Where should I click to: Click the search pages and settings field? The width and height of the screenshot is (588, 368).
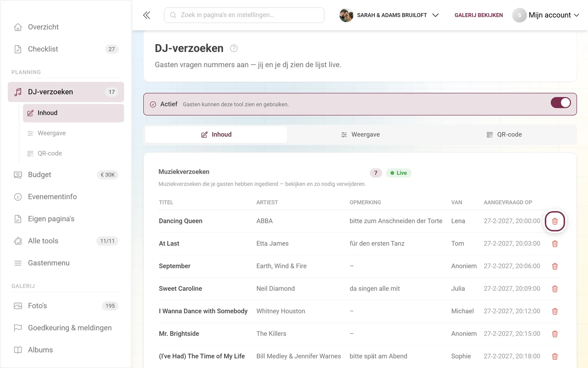tap(244, 15)
